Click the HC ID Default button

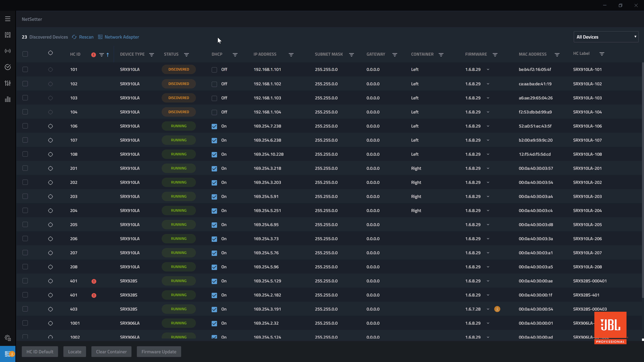point(40,352)
